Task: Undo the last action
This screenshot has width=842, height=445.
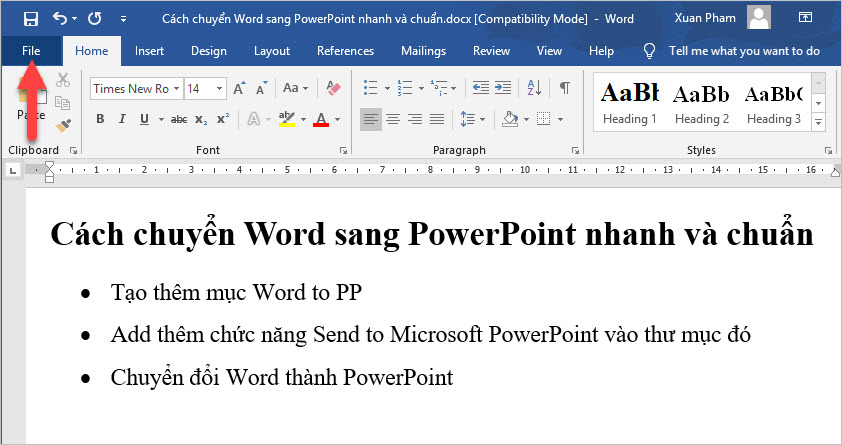Action: pos(60,19)
